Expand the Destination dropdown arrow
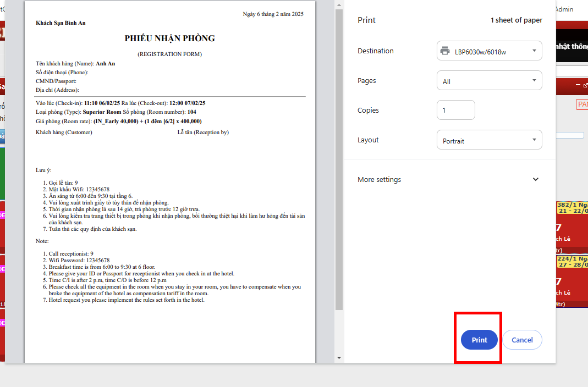This screenshot has width=588, height=387. (x=534, y=51)
